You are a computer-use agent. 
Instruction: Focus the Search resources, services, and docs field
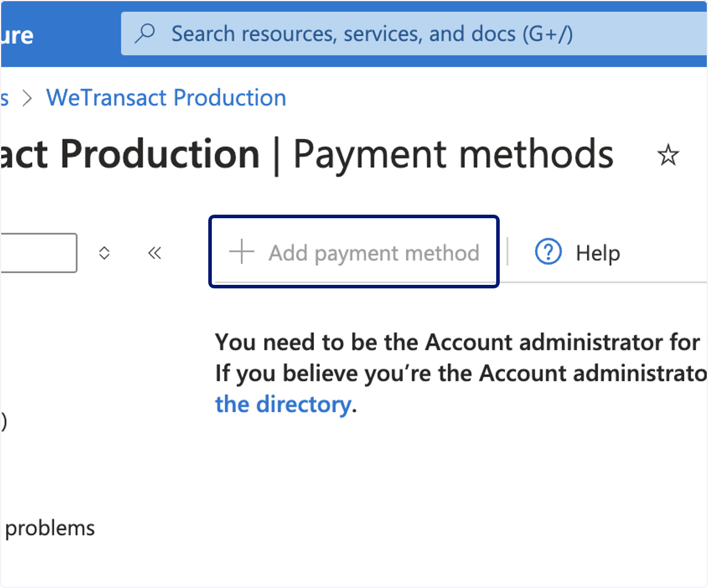pyautogui.click(x=414, y=34)
